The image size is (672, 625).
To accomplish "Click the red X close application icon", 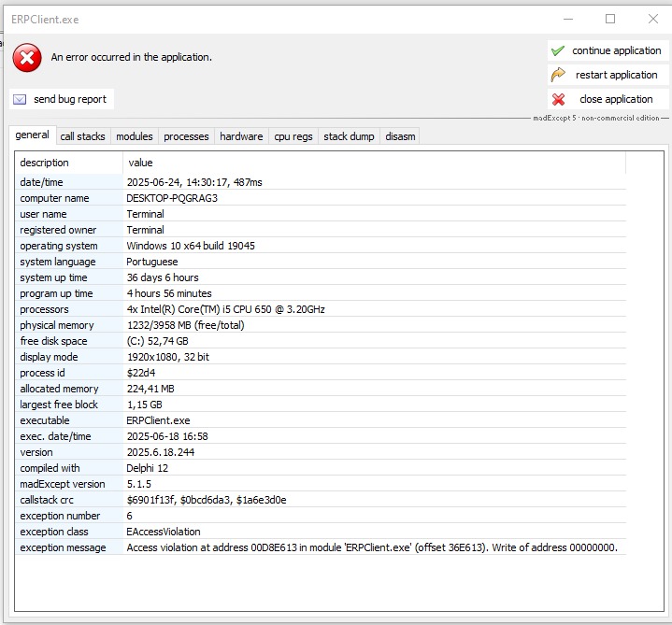I will tap(558, 99).
